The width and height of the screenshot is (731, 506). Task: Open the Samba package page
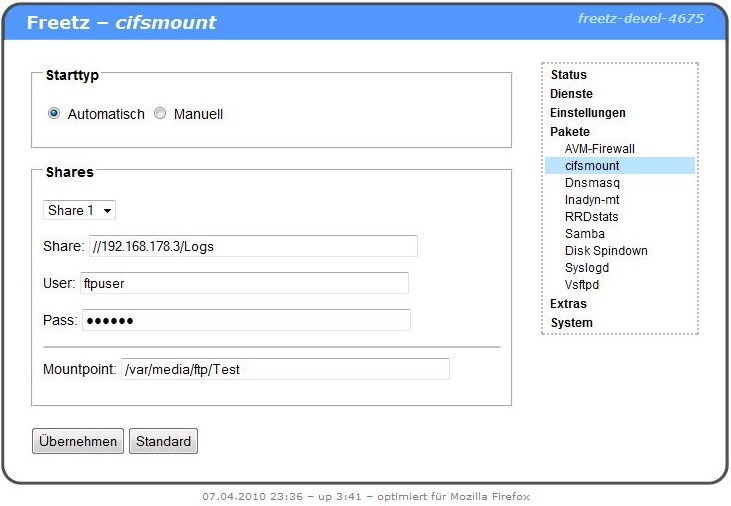[x=585, y=234]
